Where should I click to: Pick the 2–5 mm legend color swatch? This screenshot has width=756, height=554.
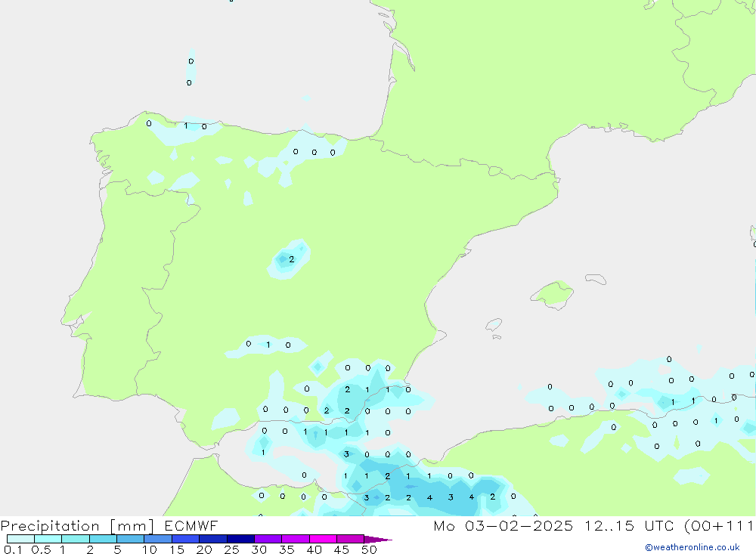coord(103,539)
